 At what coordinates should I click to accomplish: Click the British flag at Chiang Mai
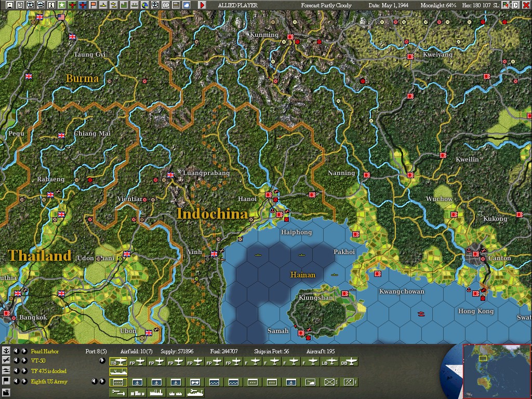[x=61, y=136]
